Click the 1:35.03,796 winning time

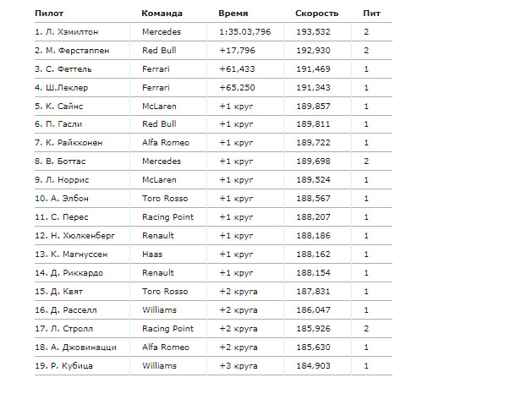(244, 32)
